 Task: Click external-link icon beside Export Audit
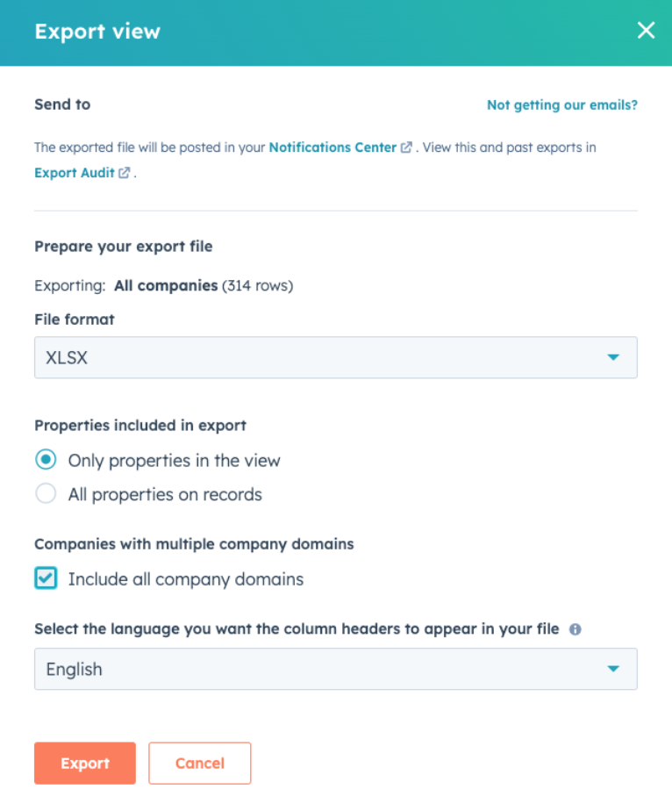[x=124, y=173]
